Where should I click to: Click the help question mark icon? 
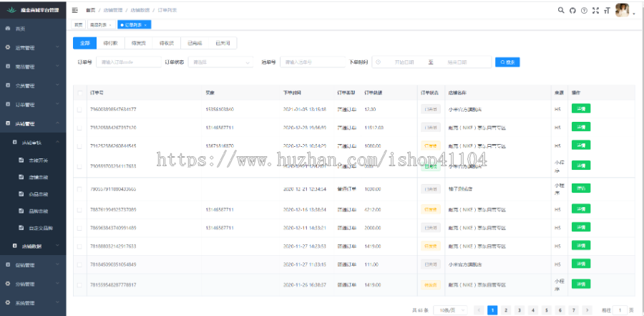pyautogui.click(x=584, y=11)
